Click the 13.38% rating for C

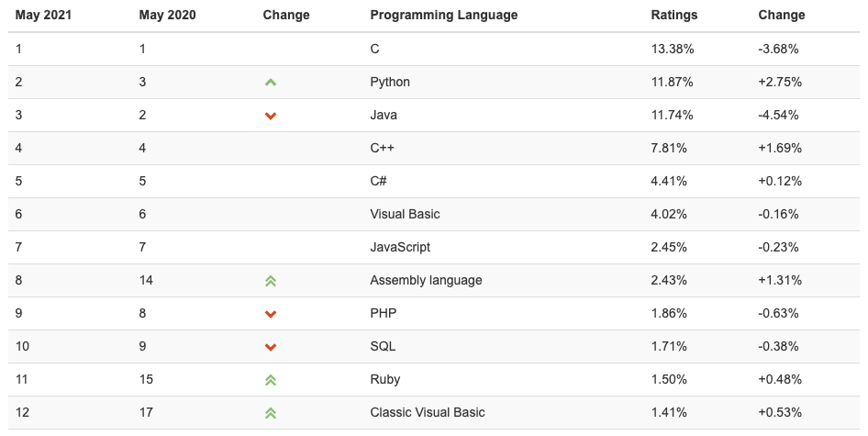pos(672,49)
